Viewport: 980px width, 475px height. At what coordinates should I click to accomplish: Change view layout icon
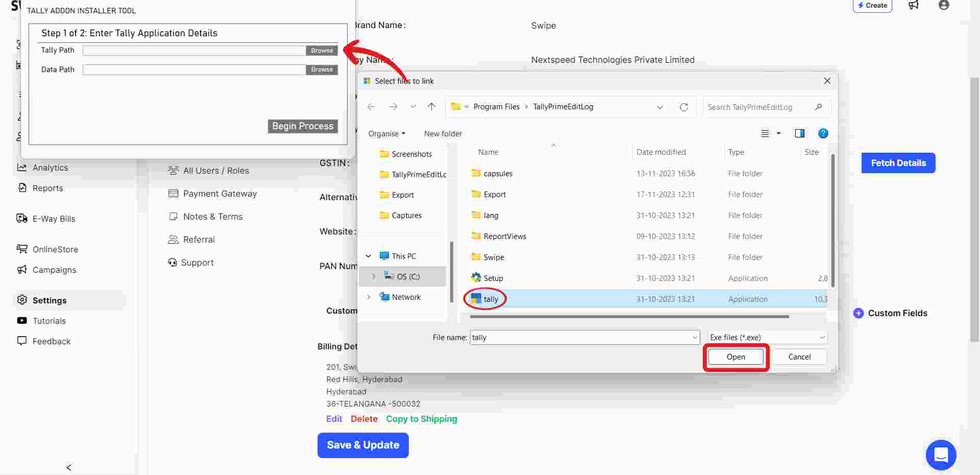pyautogui.click(x=765, y=134)
